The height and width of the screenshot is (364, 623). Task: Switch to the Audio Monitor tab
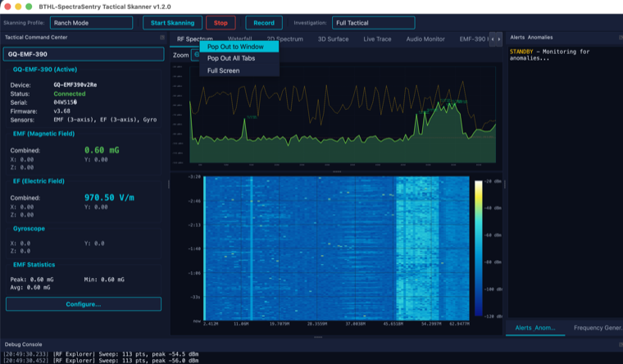(x=425, y=39)
